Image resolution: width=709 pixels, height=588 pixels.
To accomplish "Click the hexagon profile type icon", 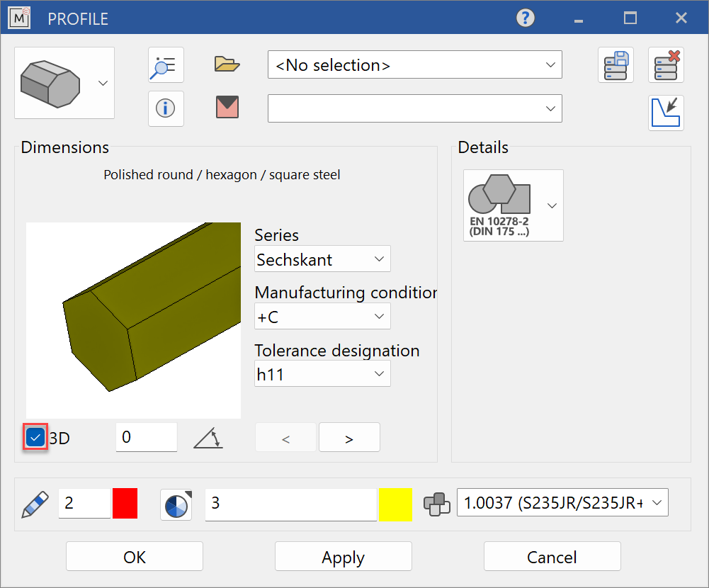I will tap(50, 84).
